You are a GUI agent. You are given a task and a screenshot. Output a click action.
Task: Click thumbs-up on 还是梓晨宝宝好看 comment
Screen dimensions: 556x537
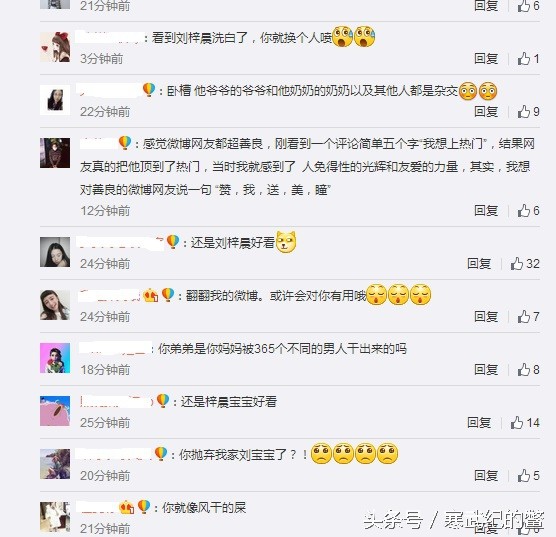point(517,422)
